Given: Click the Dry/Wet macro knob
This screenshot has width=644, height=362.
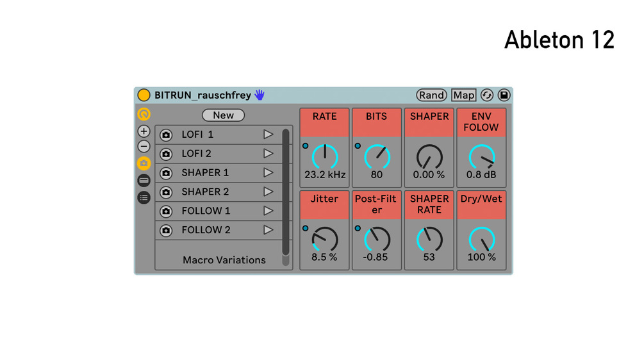Looking at the screenshot, I should click(x=482, y=239).
